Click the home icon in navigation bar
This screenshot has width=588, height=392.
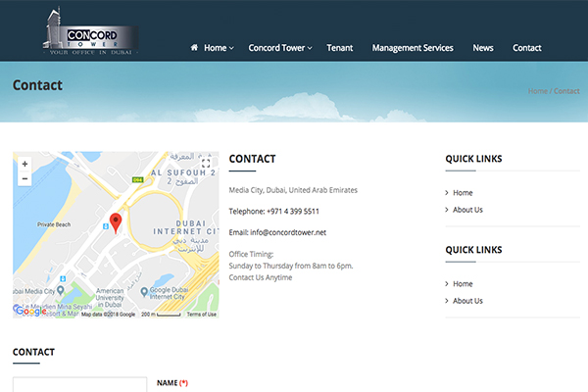tap(194, 48)
